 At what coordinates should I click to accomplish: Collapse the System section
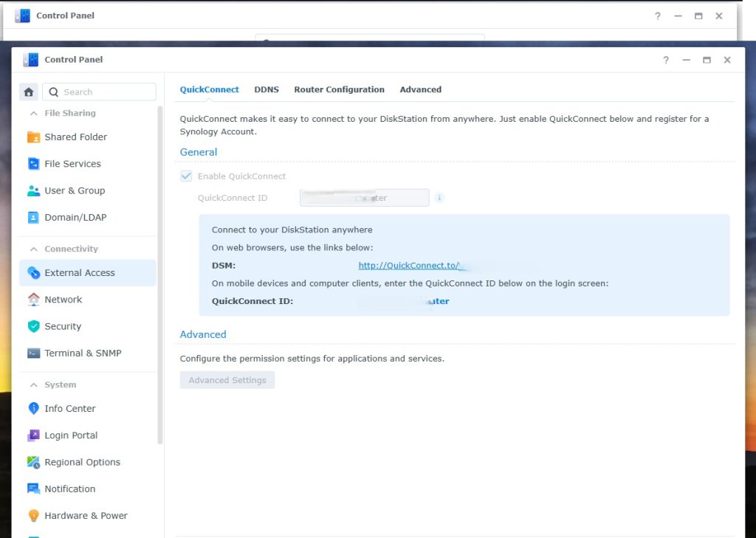[x=34, y=384]
